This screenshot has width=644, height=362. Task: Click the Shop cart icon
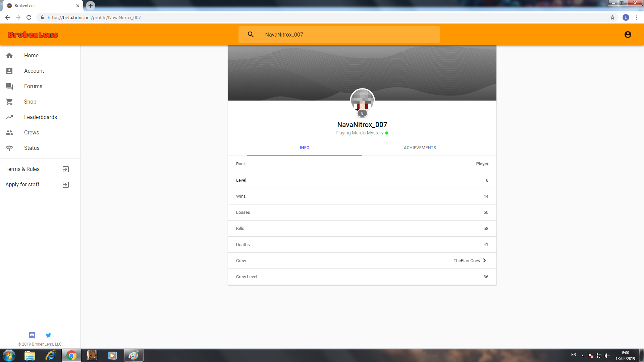9,102
